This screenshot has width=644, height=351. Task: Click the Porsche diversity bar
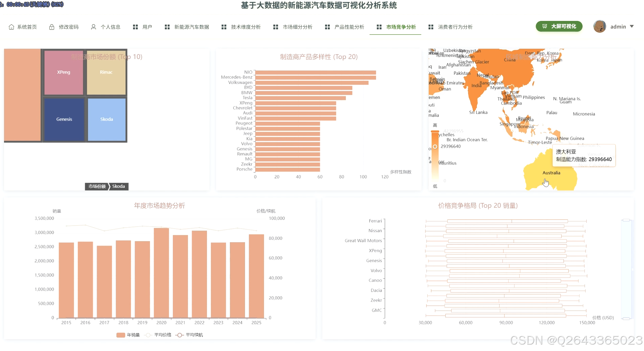point(288,169)
